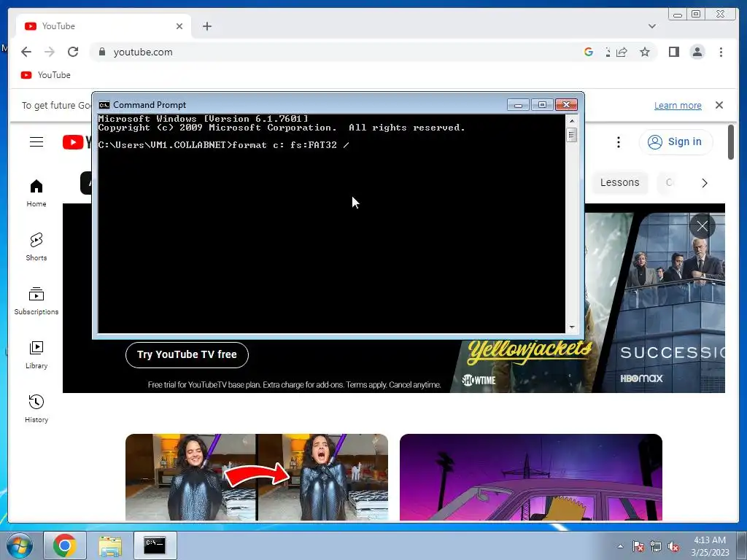Viewport: 747px width, 560px height.
Task: Go to YouTube Home in sidebar
Action: click(36, 192)
